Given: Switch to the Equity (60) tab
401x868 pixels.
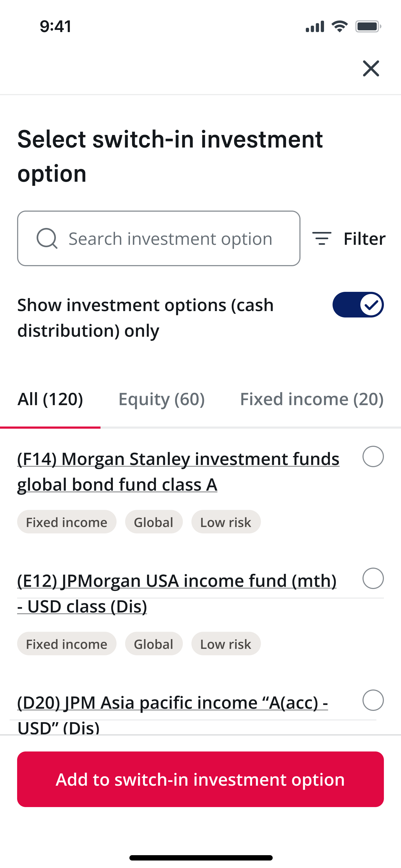Looking at the screenshot, I should tap(161, 399).
